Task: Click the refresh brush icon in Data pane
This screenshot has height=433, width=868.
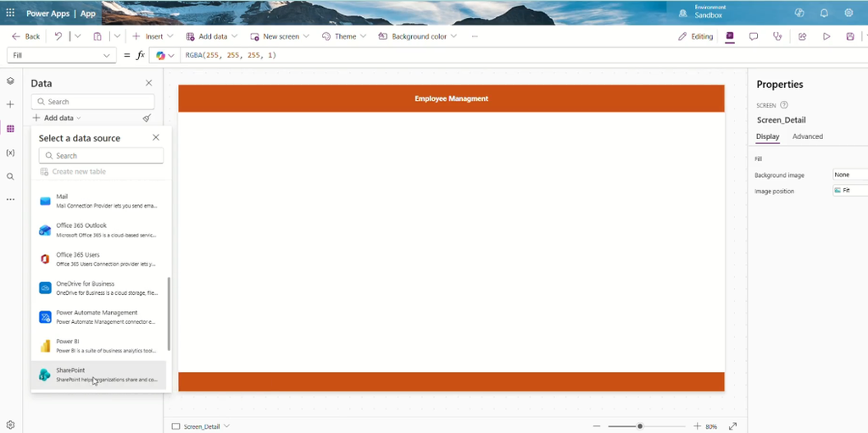Action: (x=147, y=118)
